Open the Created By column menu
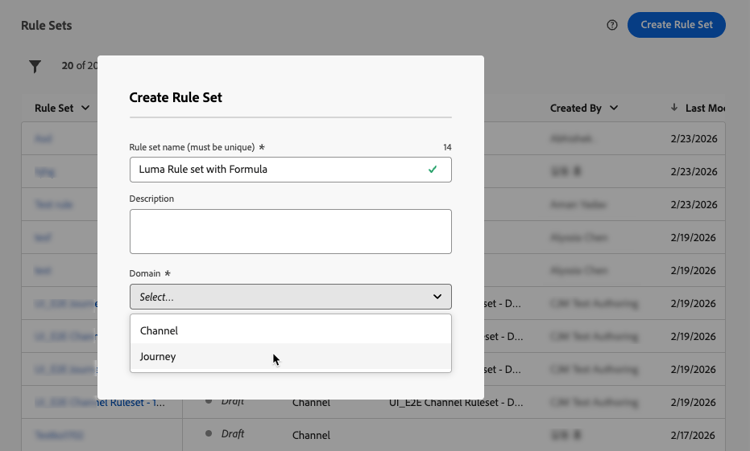This screenshot has height=451, width=750. (613, 108)
